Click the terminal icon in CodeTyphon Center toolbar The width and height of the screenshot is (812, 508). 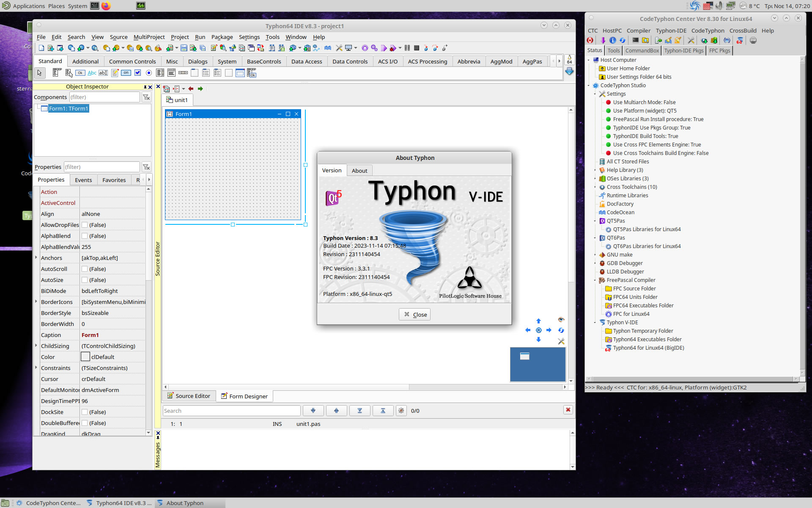[635, 40]
